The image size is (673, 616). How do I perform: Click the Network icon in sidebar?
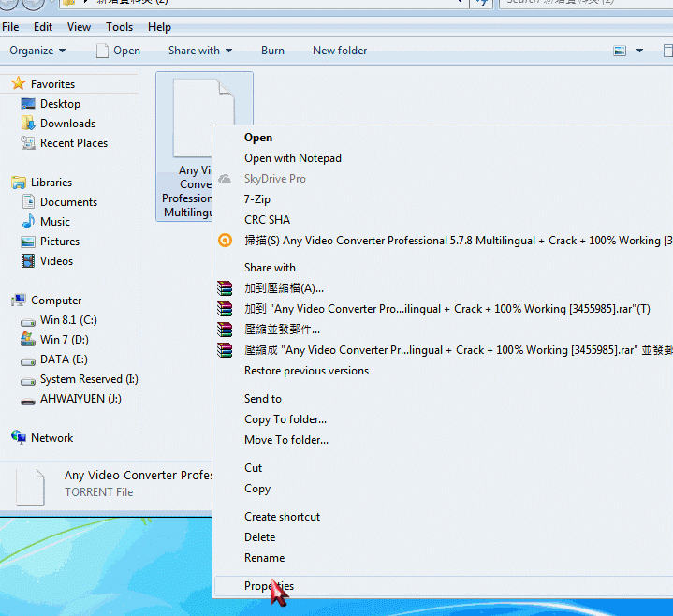19,437
